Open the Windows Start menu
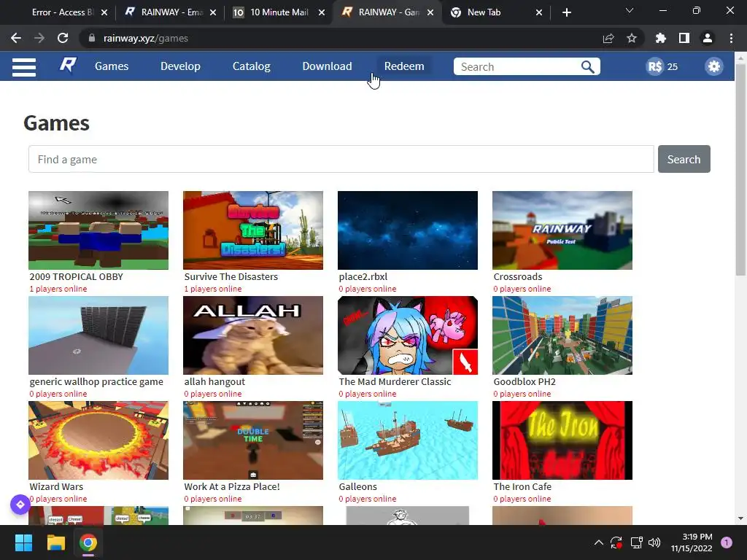This screenshot has height=560, width=747. tap(23, 542)
